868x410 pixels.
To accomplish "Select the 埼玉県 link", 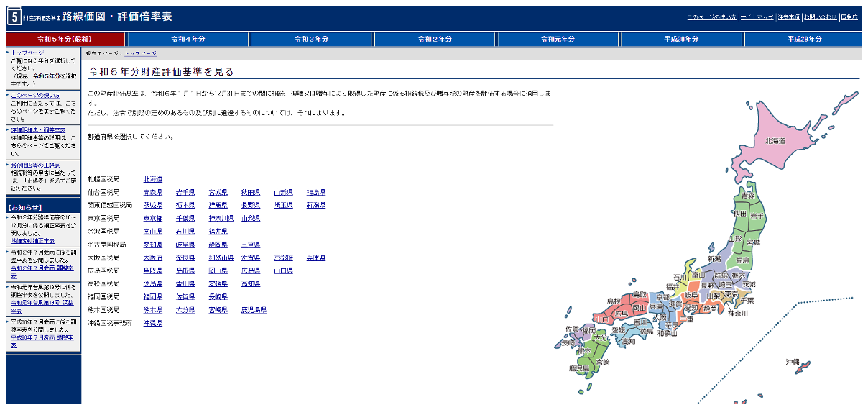I will tap(283, 206).
